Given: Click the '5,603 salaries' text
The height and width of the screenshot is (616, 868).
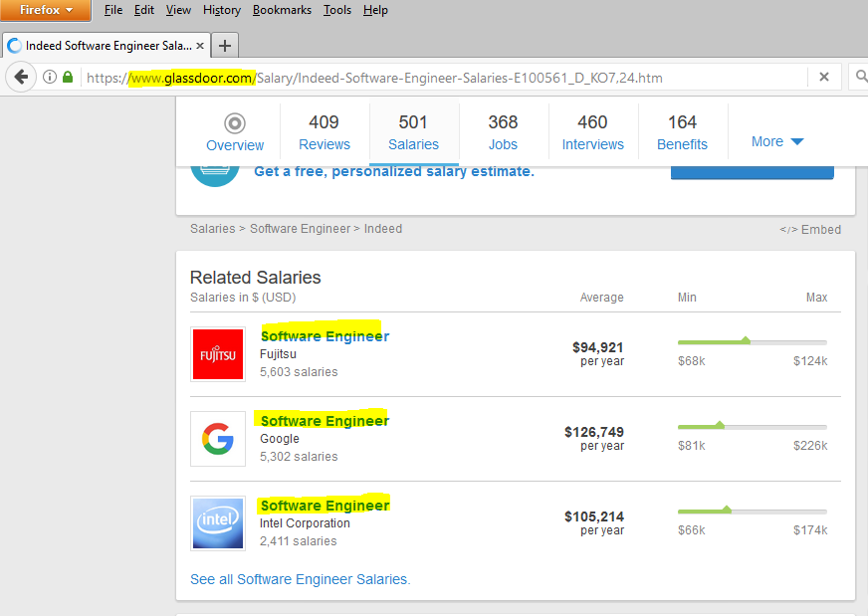Looking at the screenshot, I should [x=299, y=372].
